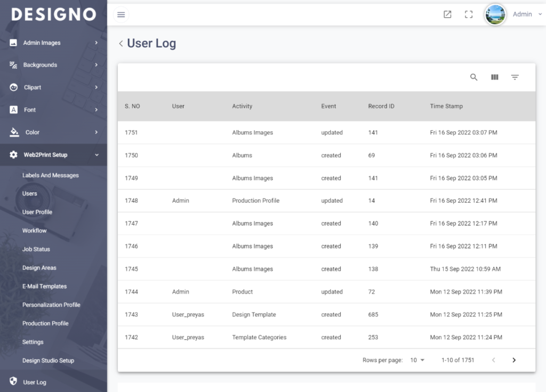Image resolution: width=546 pixels, height=392 pixels.
Task: Click User_preyas in row 1743
Action: (x=188, y=315)
